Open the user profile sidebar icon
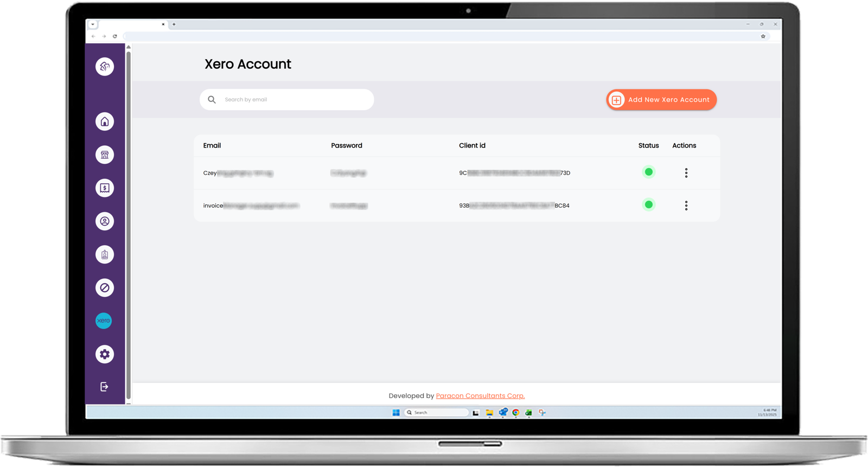 105,221
